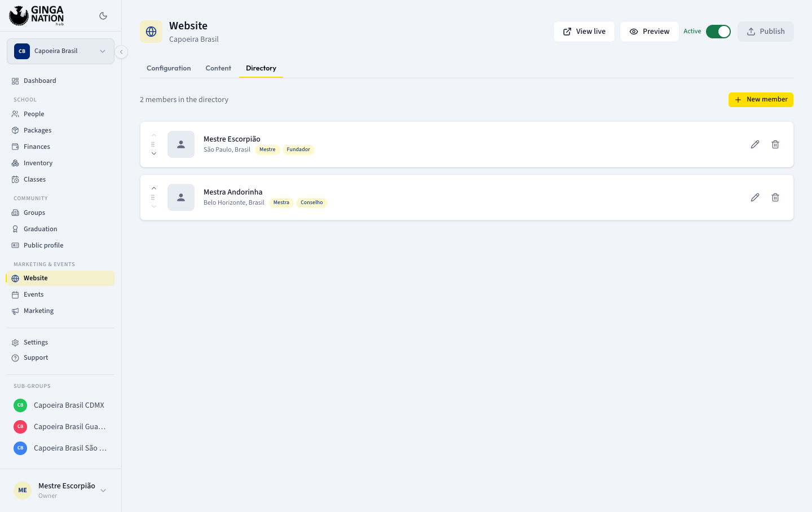The height and width of the screenshot is (512, 812).
Task: Grab the drag handle for Mestre Escorpião
Action: click(153, 144)
